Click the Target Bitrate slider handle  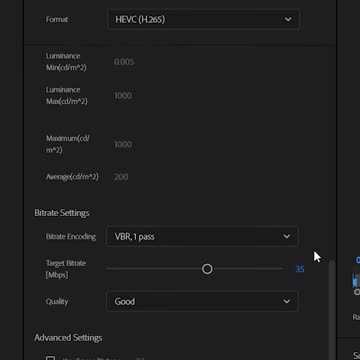[x=207, y=269]
